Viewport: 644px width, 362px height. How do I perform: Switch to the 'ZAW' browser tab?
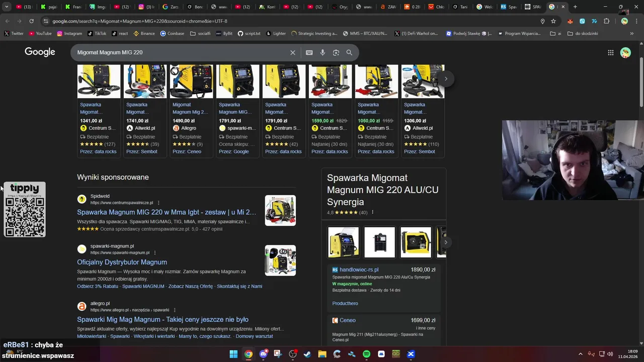(387, 7)
